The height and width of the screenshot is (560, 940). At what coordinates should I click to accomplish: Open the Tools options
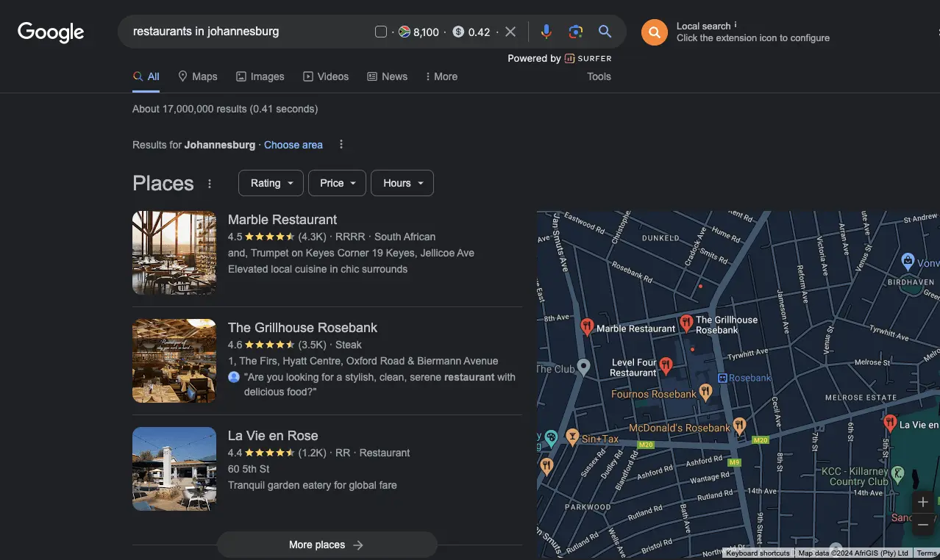click(x=599, y=76)
